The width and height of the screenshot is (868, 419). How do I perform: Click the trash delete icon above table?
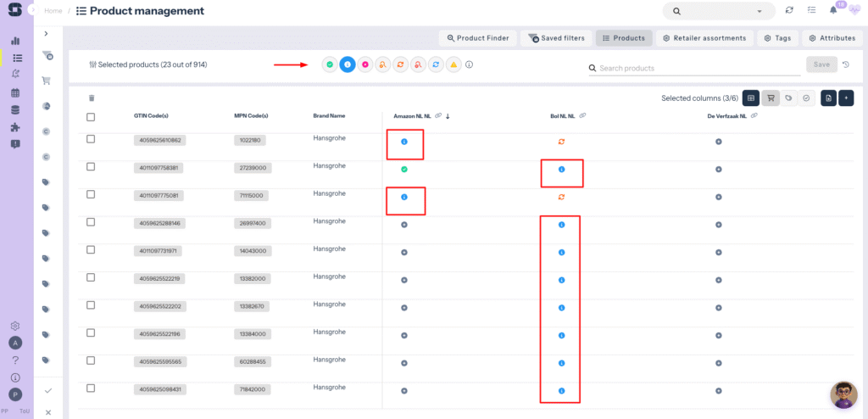coord(92,98)
